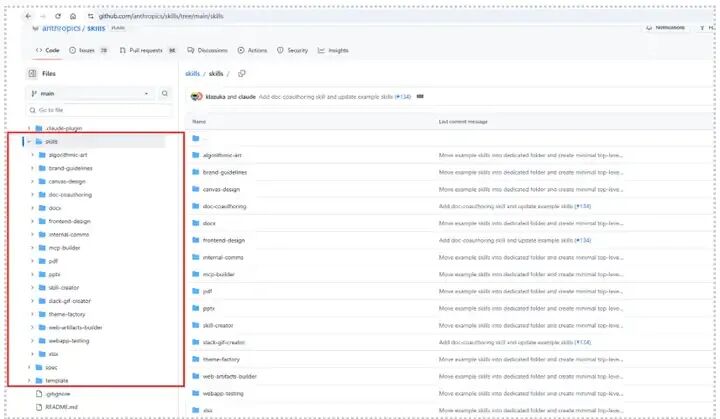Expand doc-coauthoring folder chevron in tree
Image resolution: width=720 pixels, height=419 pixels.
33,195
